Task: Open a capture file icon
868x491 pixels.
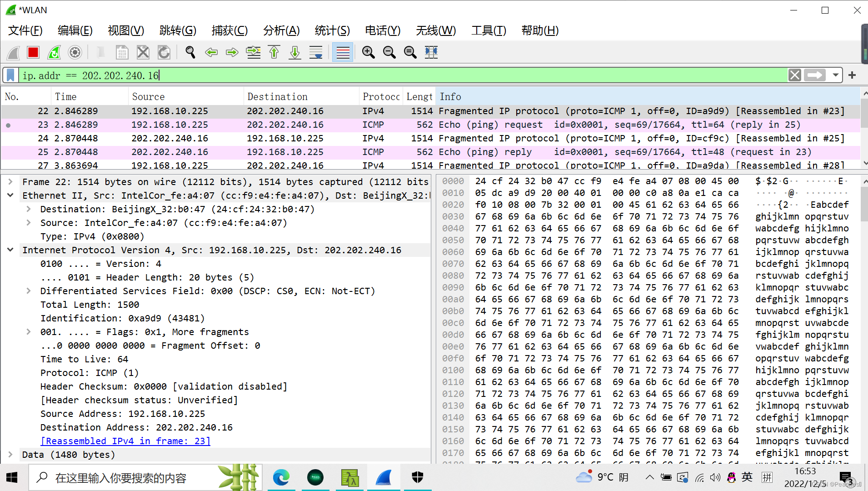Action: click(101, 53)
